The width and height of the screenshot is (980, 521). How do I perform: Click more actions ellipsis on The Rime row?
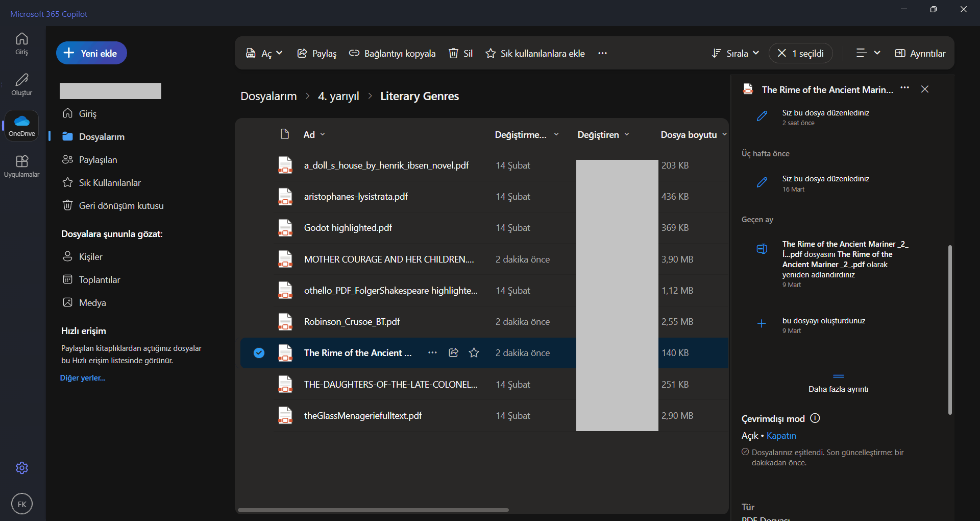point(432,352)
